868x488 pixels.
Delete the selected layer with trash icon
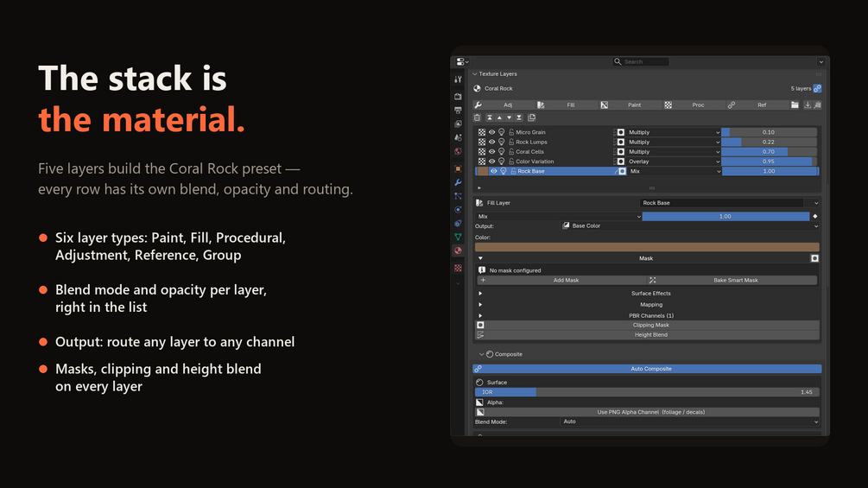[x=477, y=117]
